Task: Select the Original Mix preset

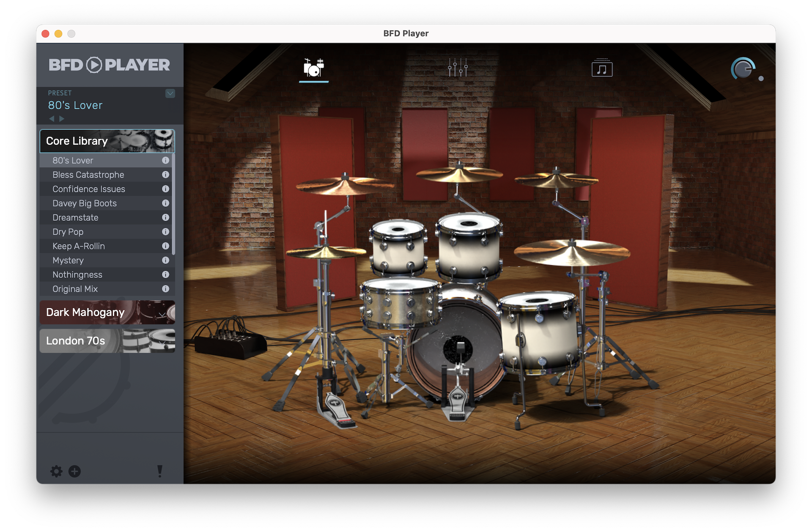Action: tap(75, 289)
